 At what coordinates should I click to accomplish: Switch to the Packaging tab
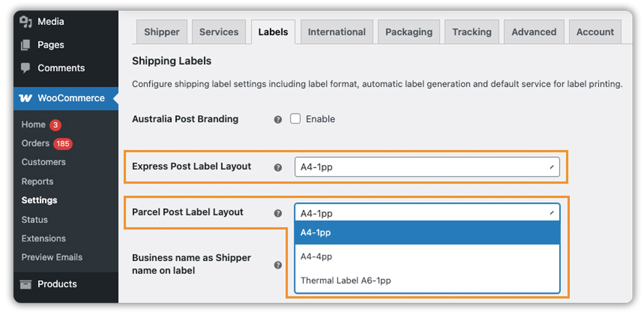coord(409,32)
